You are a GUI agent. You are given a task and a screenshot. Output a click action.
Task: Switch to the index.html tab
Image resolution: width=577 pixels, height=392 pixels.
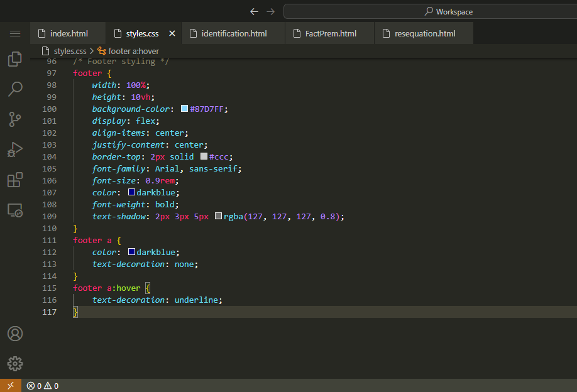tap(68, 33)
